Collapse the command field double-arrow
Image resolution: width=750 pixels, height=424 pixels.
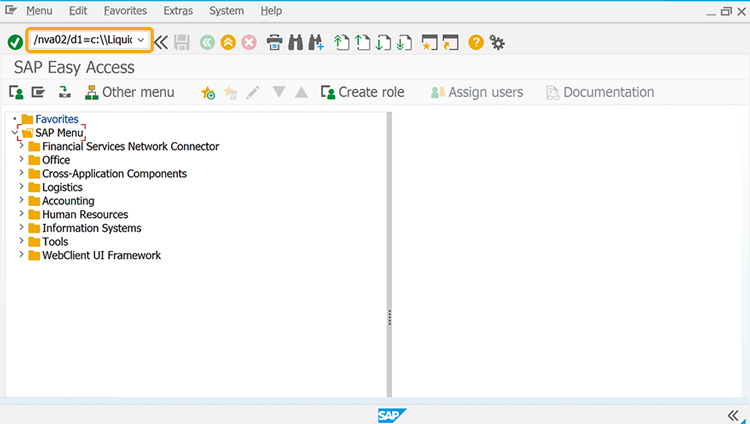161,42
